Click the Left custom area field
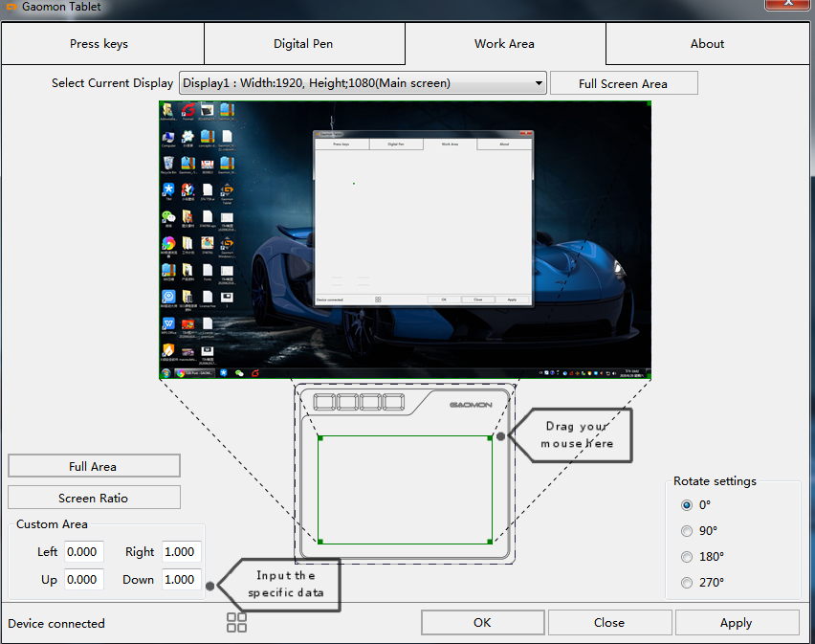Screen dimensions: 815x644 [83, 551]
